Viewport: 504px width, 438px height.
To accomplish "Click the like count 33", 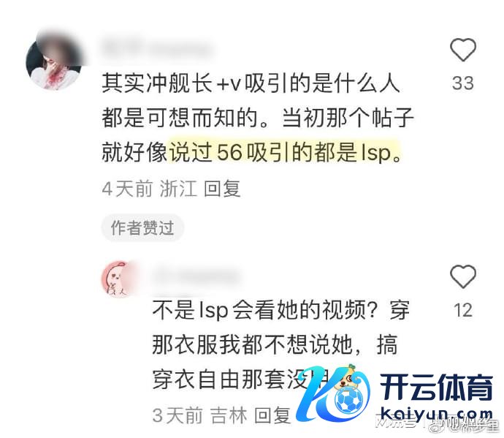I will tap(463, 83).
